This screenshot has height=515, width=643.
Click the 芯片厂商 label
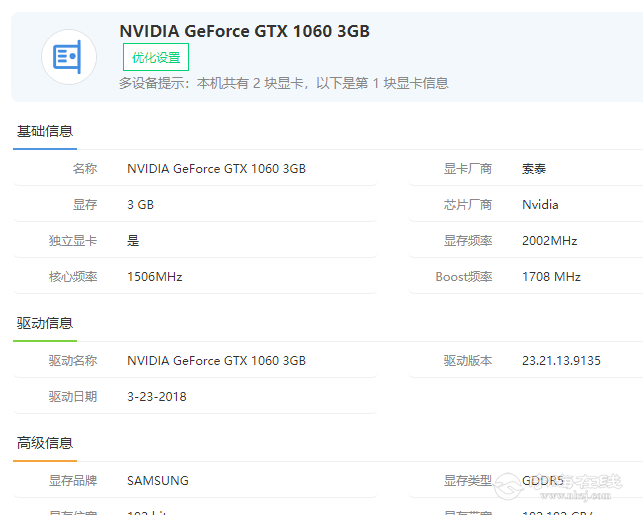point(468,205)
